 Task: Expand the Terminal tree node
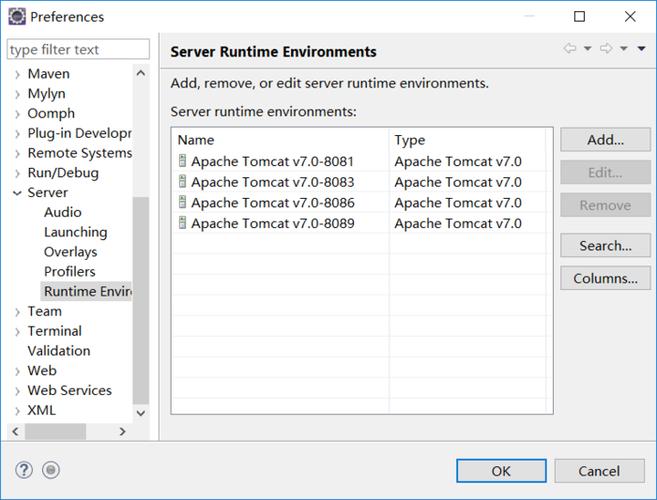[x=17, y=332]
